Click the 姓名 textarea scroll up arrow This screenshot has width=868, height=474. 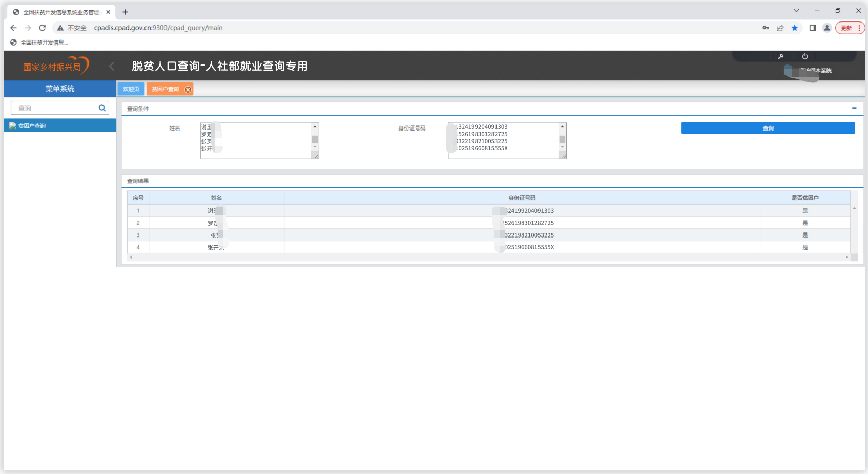tap(315, 126)
